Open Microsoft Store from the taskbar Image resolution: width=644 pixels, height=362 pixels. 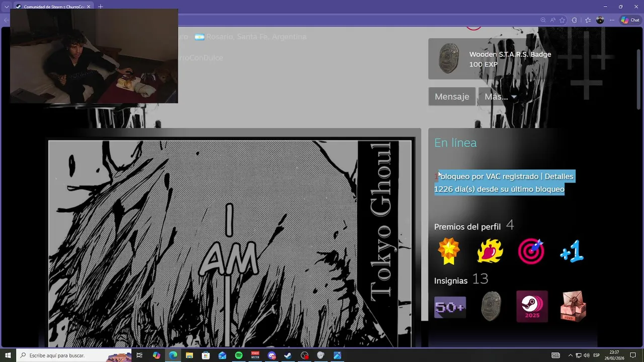pos(206,355)
